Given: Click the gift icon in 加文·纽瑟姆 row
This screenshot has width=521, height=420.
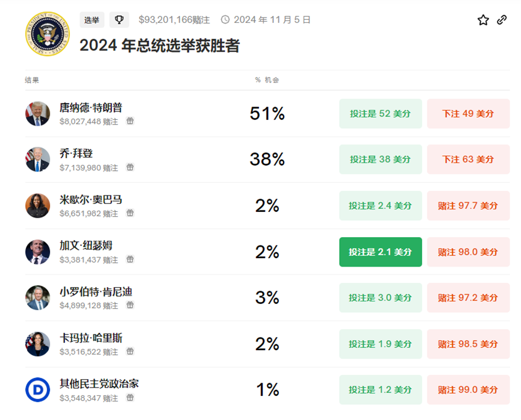Looking at the screenshot, I should 130,259.
